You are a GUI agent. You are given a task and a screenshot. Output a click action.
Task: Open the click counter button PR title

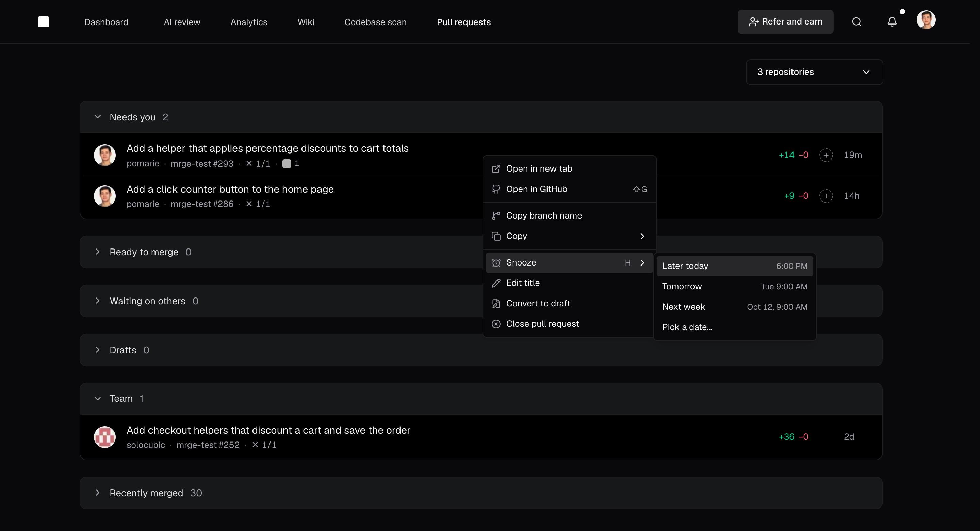[230, 189]
